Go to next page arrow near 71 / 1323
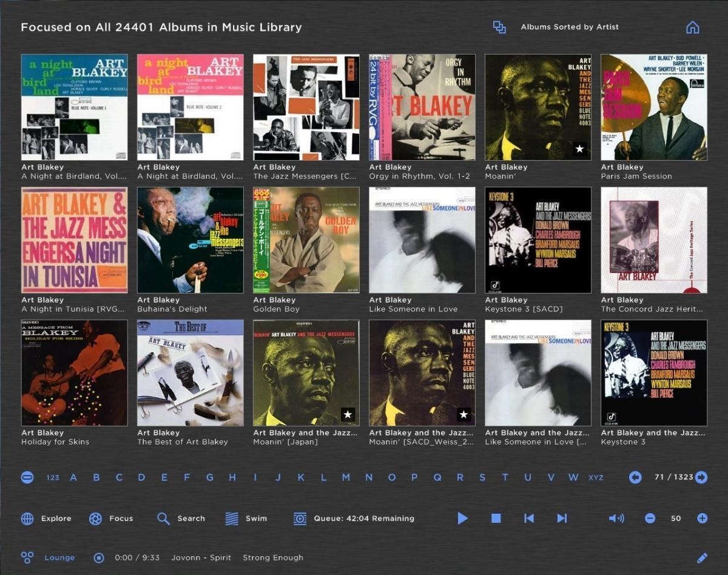728x575 pixels. pyautogui.click(x=701, y=477)
